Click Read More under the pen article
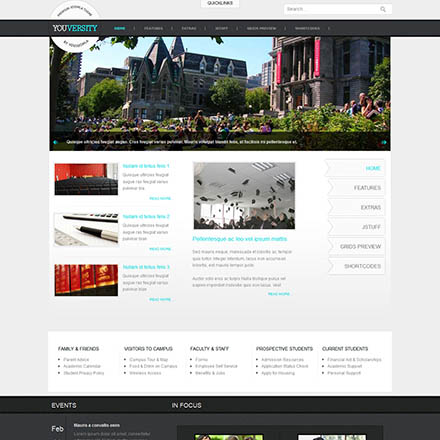The width and height of the screenshot is (440, 440). pos(160,249)
